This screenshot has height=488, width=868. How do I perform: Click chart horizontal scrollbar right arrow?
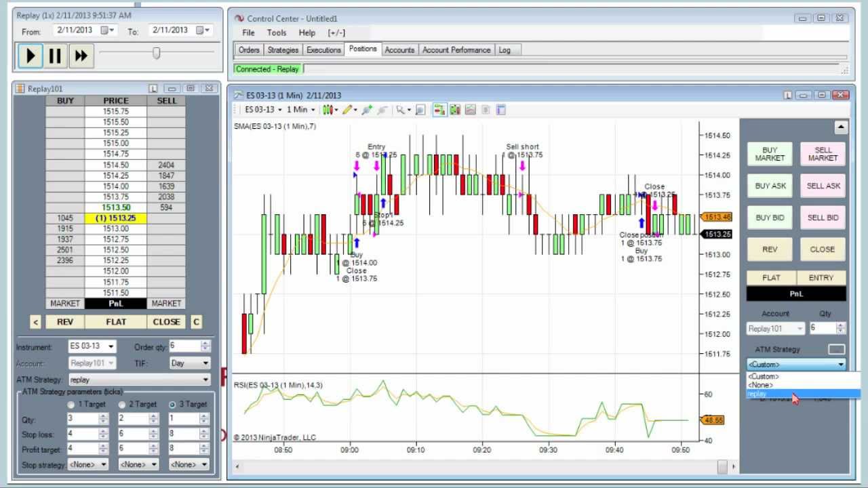734,466
